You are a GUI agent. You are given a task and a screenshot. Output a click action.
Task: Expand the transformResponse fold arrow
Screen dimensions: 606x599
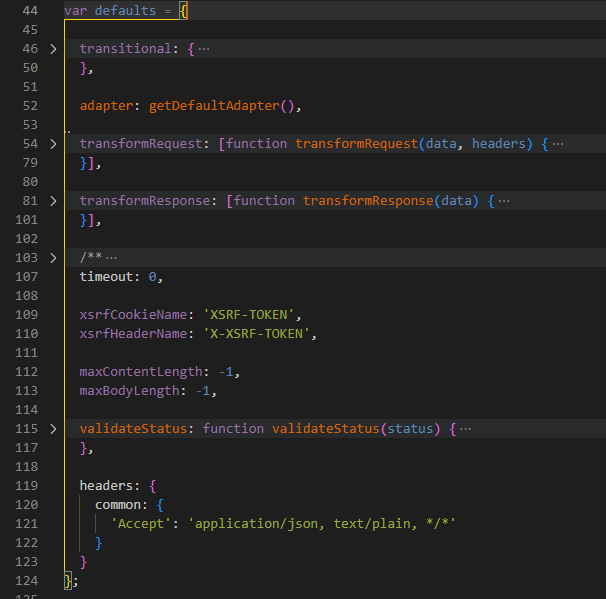[x=53, y=201]
